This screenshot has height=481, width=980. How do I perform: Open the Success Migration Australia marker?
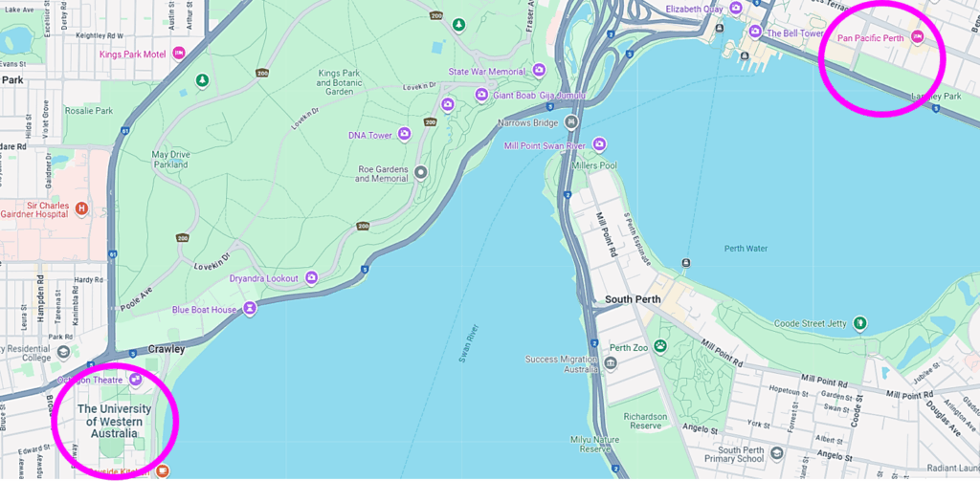pos(610,363)
